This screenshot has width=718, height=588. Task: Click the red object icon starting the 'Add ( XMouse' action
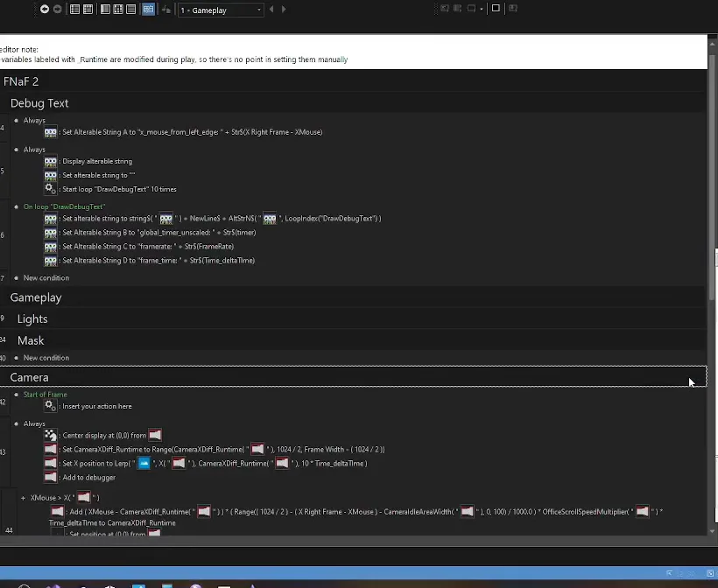point(57,512)
